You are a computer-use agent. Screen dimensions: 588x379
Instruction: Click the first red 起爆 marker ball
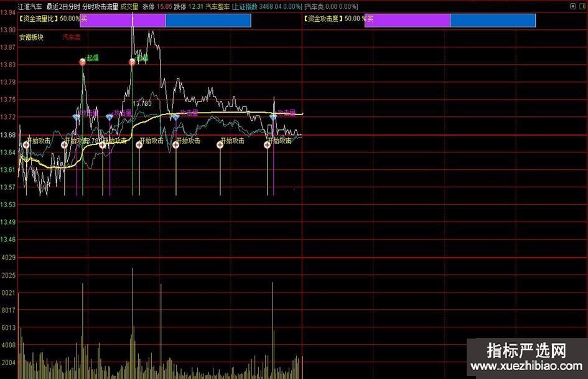tap(82, 62)
